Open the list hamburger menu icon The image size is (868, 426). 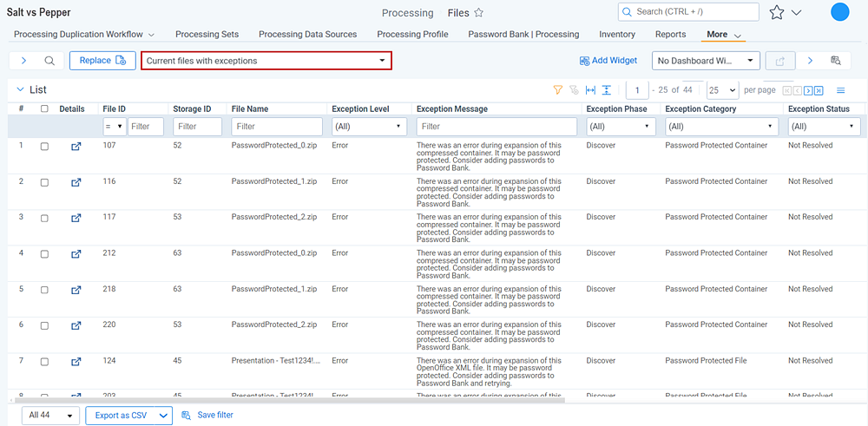point(841,90)
